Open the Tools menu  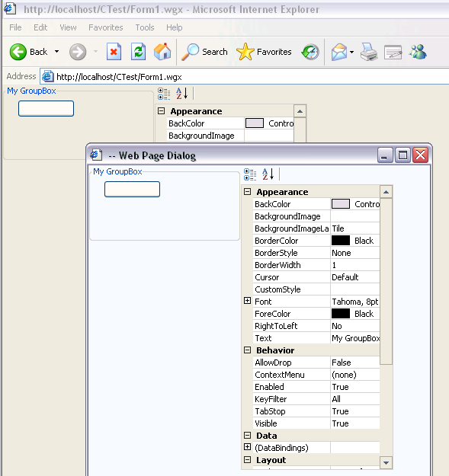click(x=145, y=27)
